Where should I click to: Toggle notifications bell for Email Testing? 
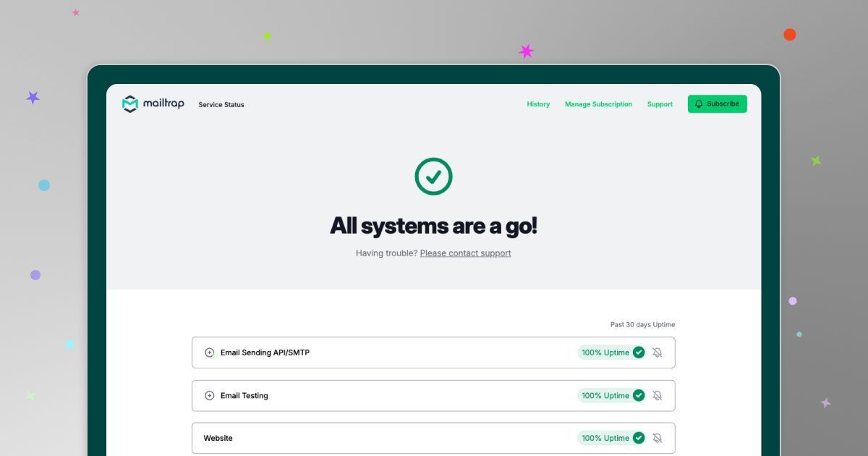click(657, 395)
